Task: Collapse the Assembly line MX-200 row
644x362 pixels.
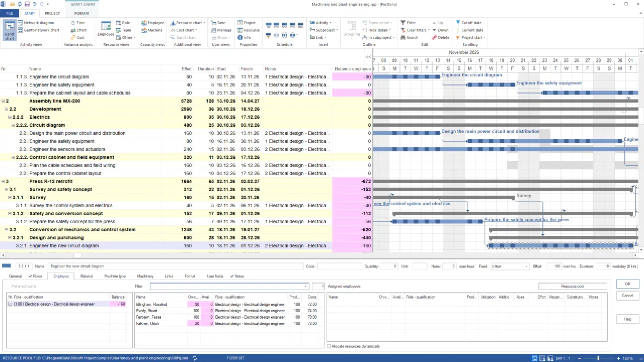Action: (3, 101)
